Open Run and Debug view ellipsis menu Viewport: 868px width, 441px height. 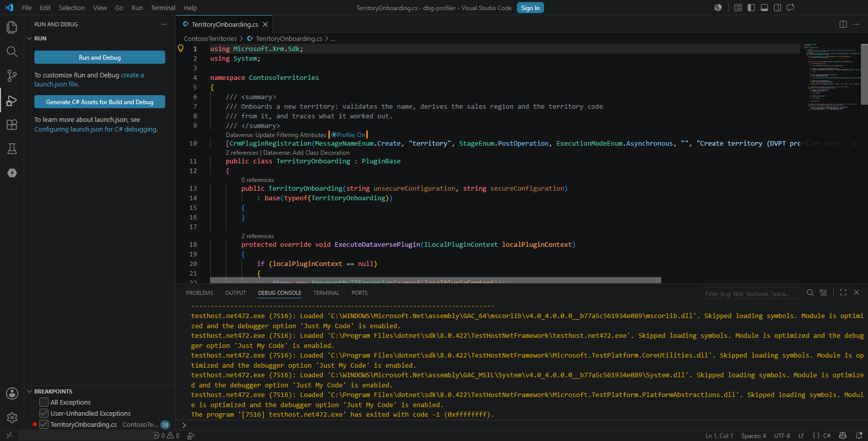(x=163, y=24)
